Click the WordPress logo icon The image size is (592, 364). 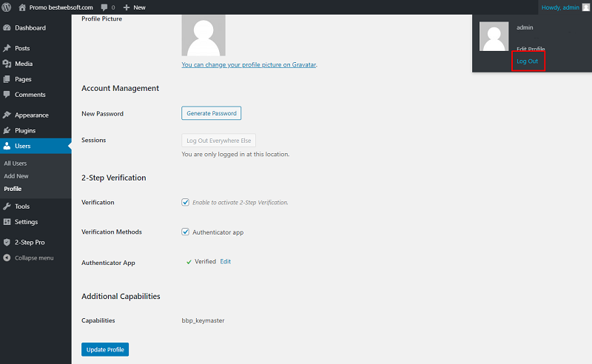click(7, 7)
